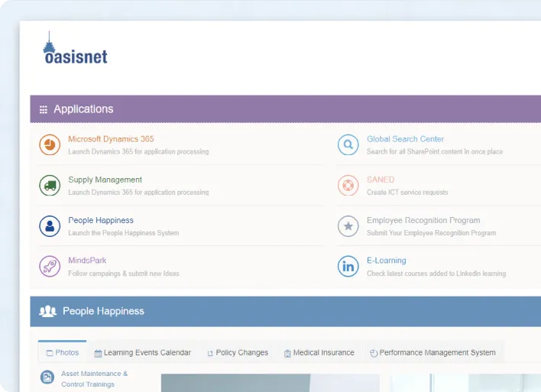The image size is (541, 392).
Task: Click the SANED lifebuoy icon
Action: point(348,186)
